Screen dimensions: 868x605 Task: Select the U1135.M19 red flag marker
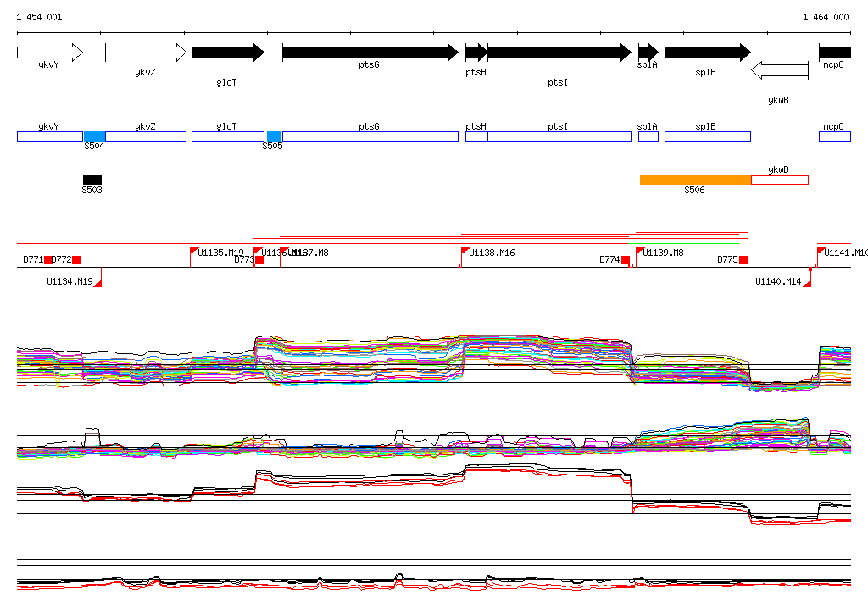click(193, 252)
